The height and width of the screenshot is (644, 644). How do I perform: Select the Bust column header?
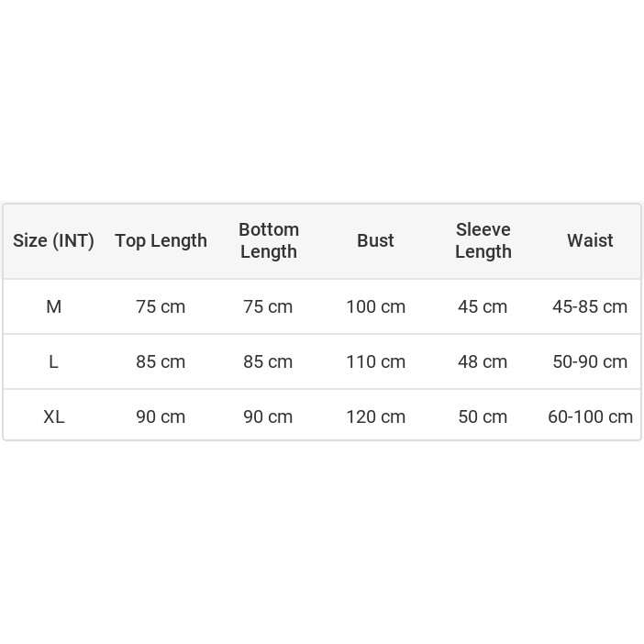(x=375, y=240)
